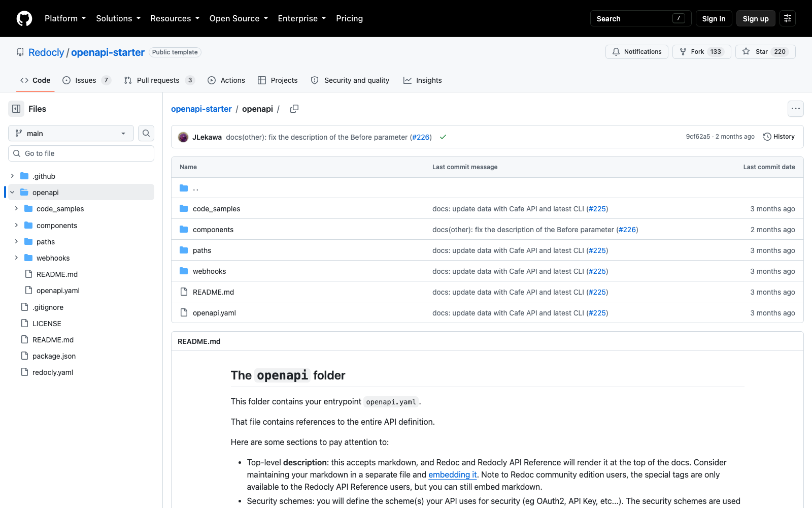
Task: Open the Open Source menu
Action: 239,18
